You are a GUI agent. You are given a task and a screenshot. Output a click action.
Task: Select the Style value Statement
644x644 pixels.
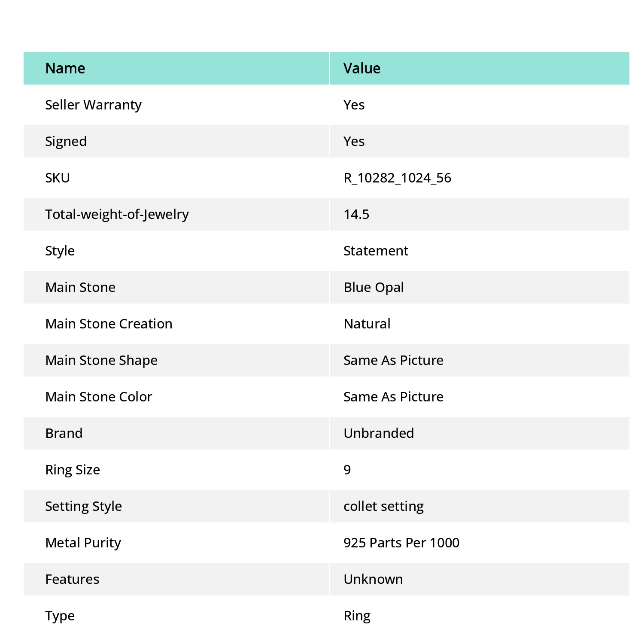coord(376,251)
